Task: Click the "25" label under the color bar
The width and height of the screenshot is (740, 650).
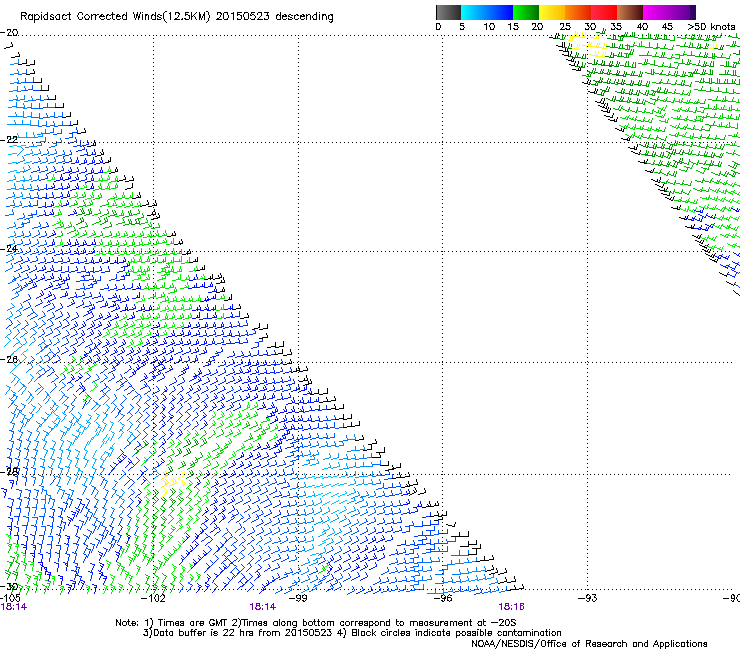Action: [x=565, y=27]
